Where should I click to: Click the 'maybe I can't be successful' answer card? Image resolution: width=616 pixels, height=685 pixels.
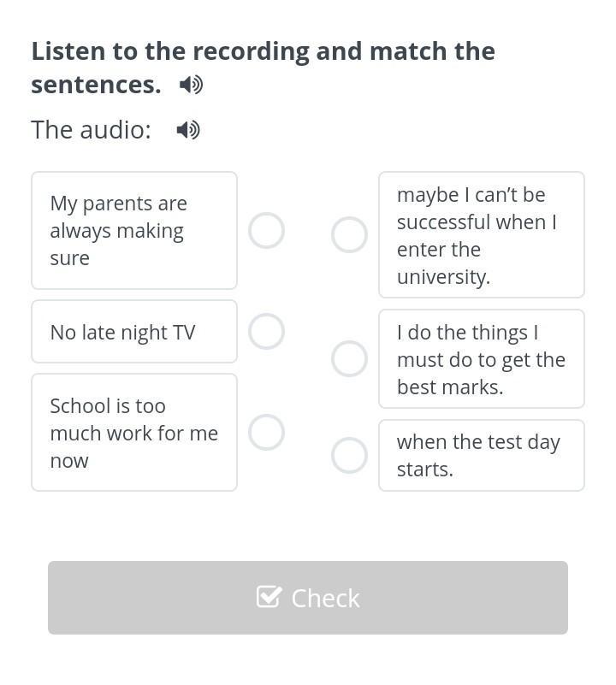[x=482, y=234]
